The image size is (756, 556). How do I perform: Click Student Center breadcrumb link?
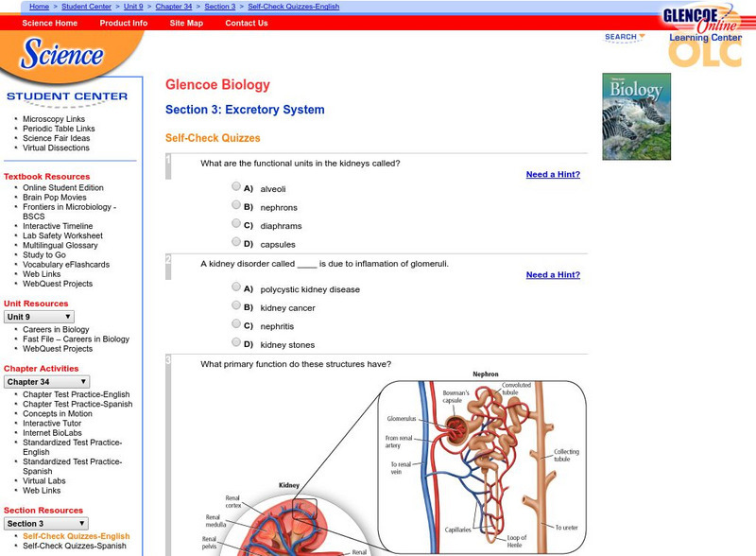[x=86, y=7]
